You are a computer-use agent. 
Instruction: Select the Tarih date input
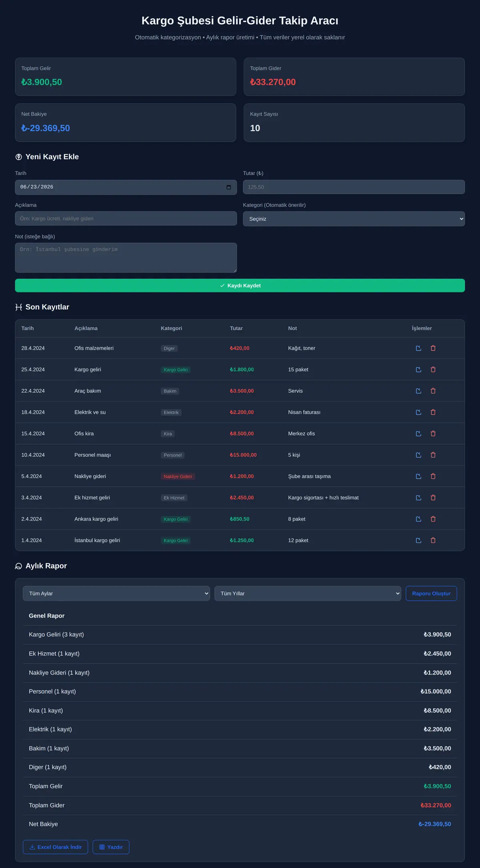126,187
